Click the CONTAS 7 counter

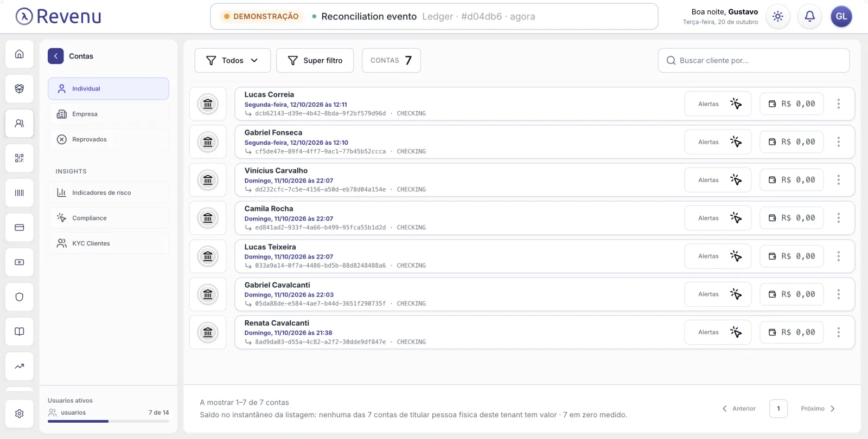coord(391,61)
